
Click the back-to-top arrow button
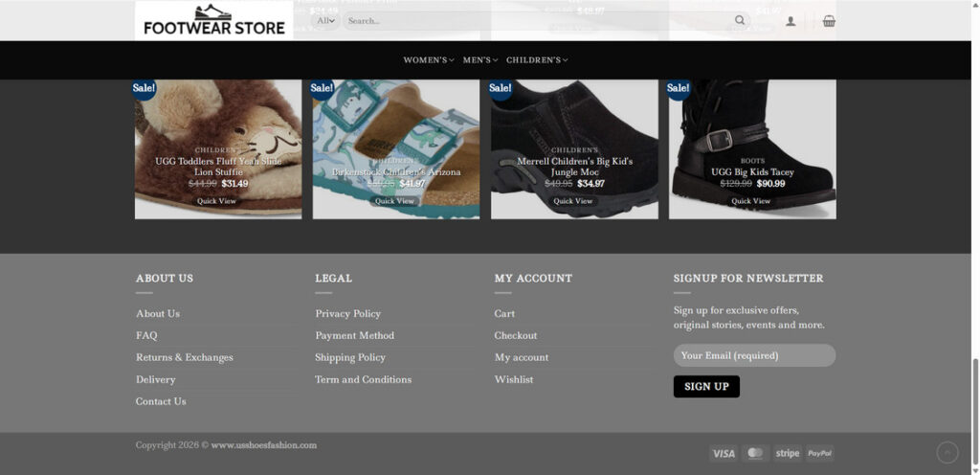tap(947, 453)
